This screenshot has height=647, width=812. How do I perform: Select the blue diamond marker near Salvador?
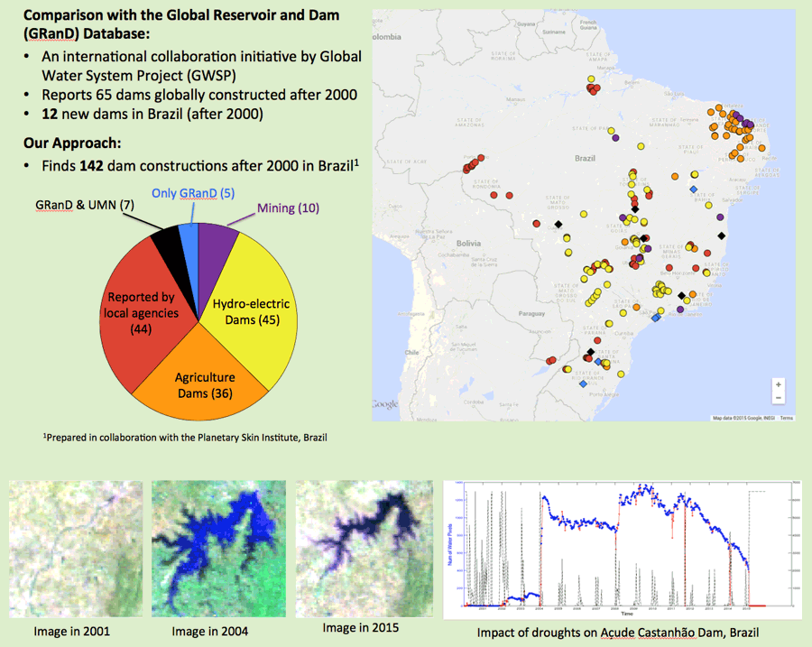693,189
